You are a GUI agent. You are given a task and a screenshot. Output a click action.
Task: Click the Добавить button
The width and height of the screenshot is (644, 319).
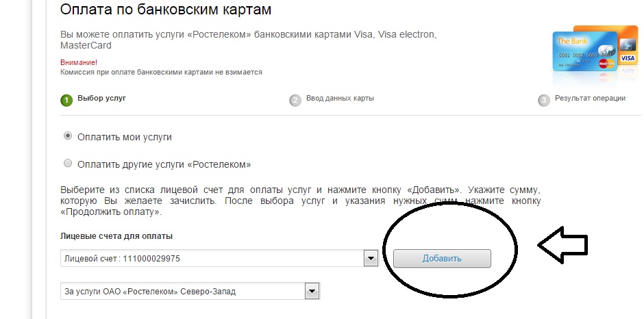click(442, 259)
